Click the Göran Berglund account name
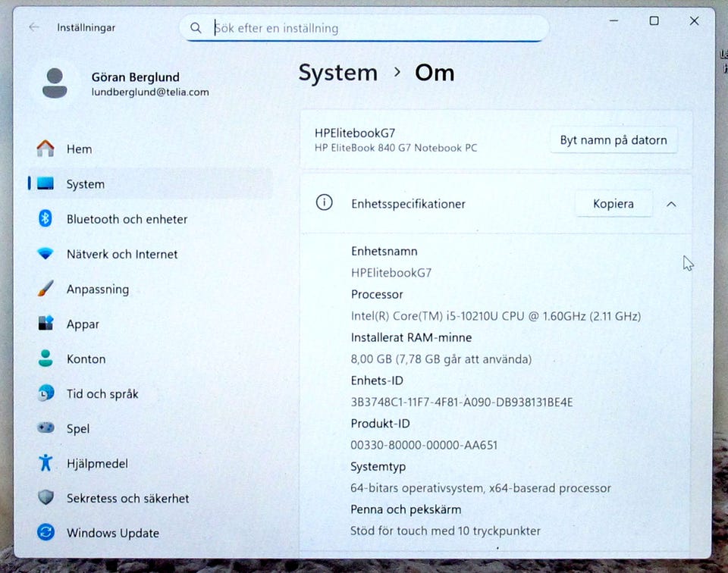Viewport: 728px width, 573px height. click(x=135, y=77)
